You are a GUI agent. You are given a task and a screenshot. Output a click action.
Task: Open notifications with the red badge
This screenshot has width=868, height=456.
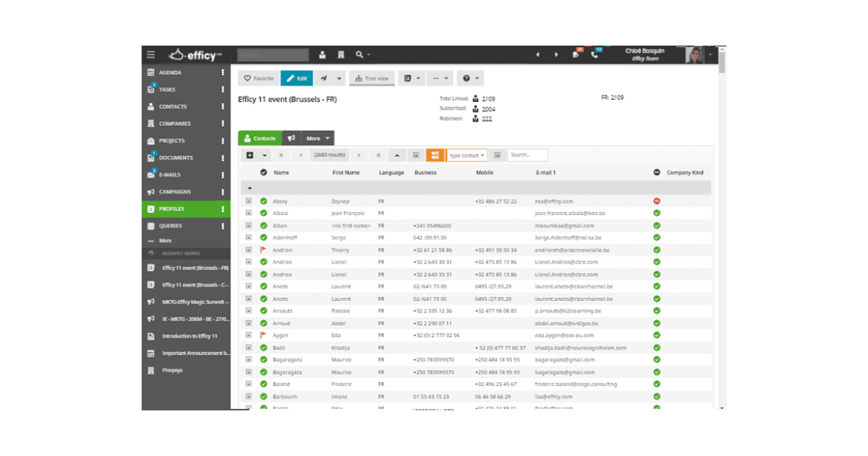pos(576,54)
